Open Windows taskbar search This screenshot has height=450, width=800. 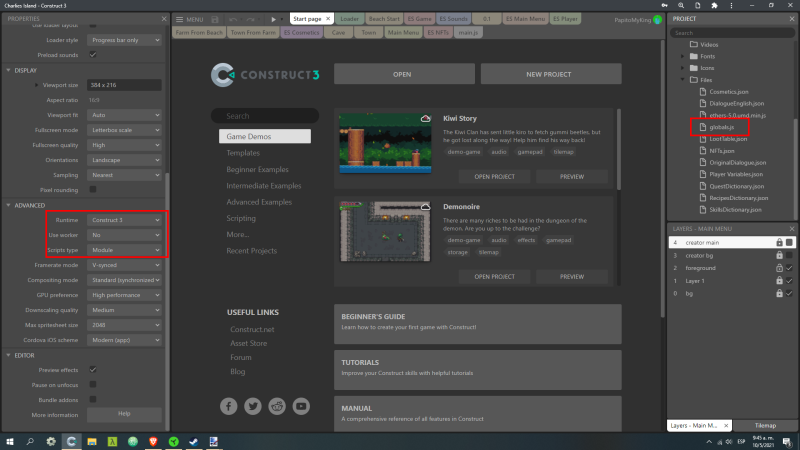[x=30, y=442]
